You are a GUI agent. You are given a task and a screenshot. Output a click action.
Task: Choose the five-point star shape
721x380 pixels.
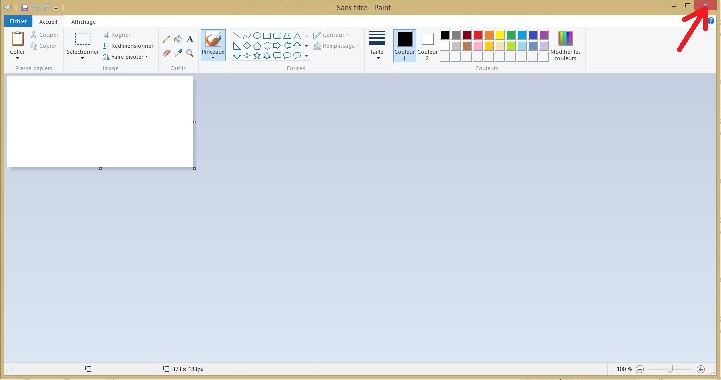coord(257,56)
